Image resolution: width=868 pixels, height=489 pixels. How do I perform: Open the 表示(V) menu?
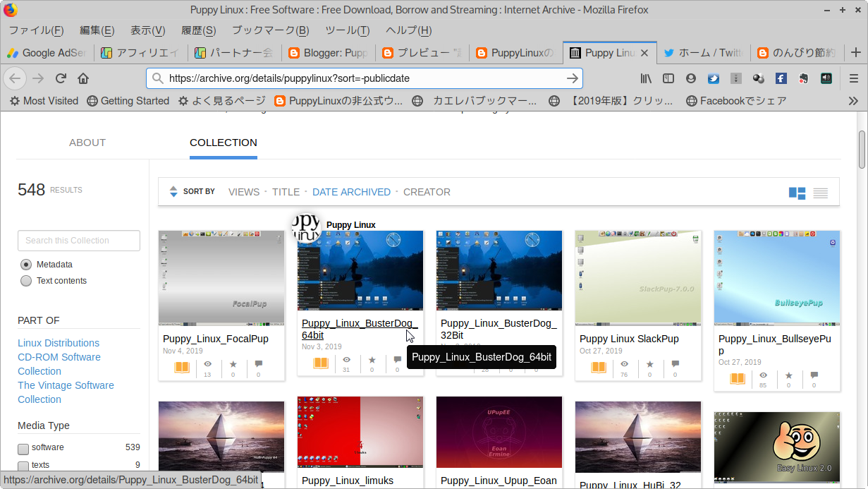[x=147, y=30]
